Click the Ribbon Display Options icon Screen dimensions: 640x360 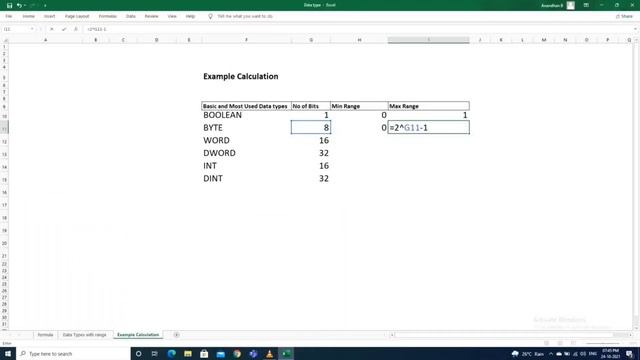[586, 5]
